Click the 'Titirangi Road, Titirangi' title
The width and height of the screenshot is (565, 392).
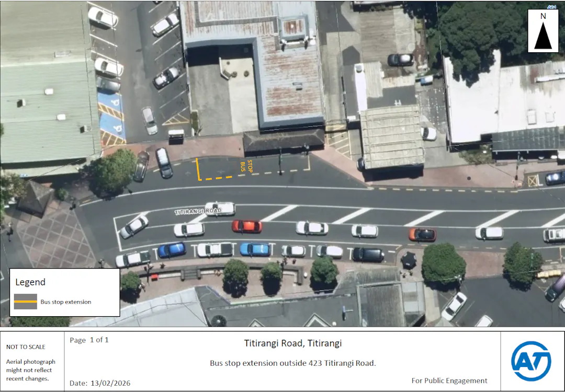pos(292,343)
